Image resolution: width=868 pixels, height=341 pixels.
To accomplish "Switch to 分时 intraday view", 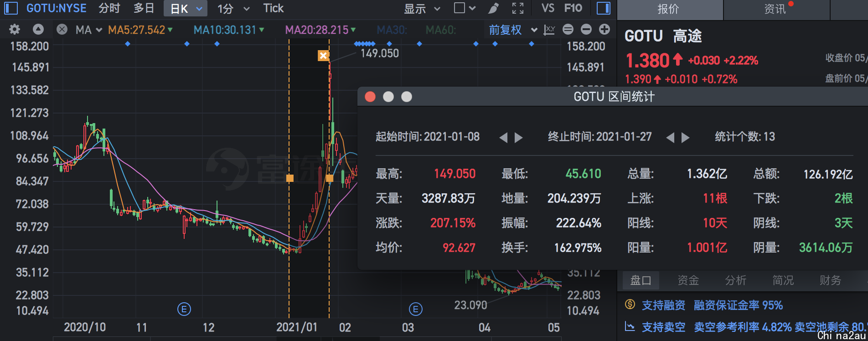I will coord(109,8).
